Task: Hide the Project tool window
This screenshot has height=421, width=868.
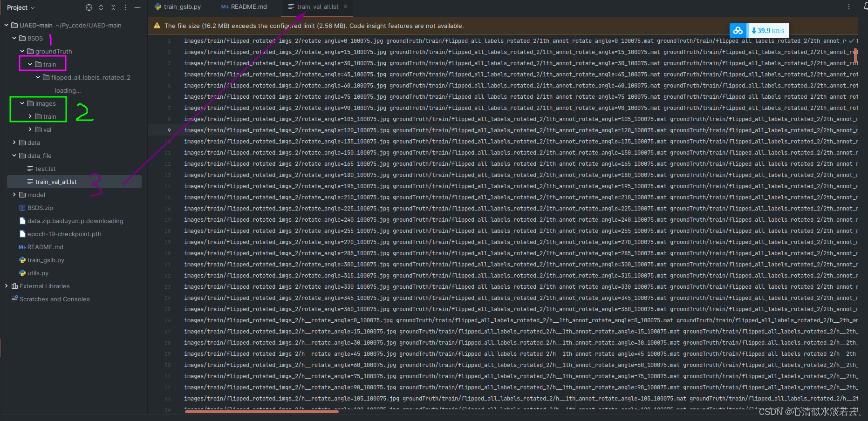Action: tap(137, 7)
